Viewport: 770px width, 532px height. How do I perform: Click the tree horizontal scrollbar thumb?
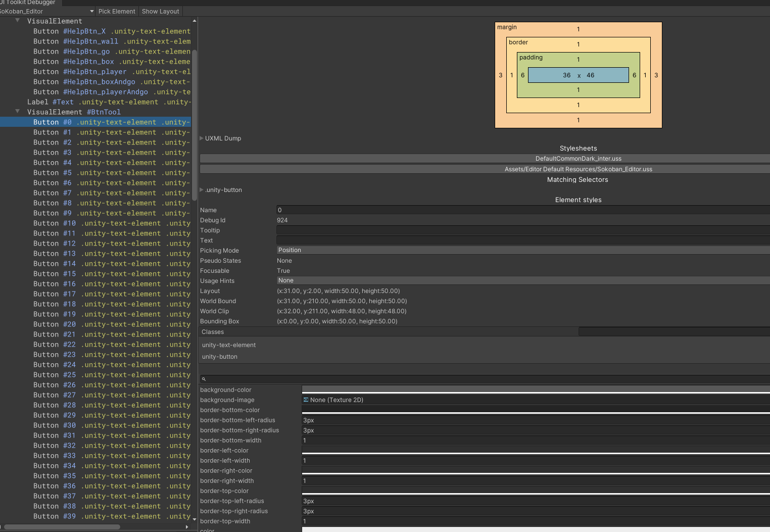coord(62,527)
